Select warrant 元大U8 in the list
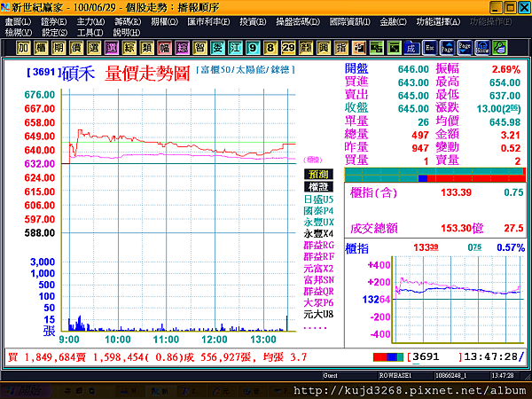This screenshot has height=399, width=532. pos(318,314)
